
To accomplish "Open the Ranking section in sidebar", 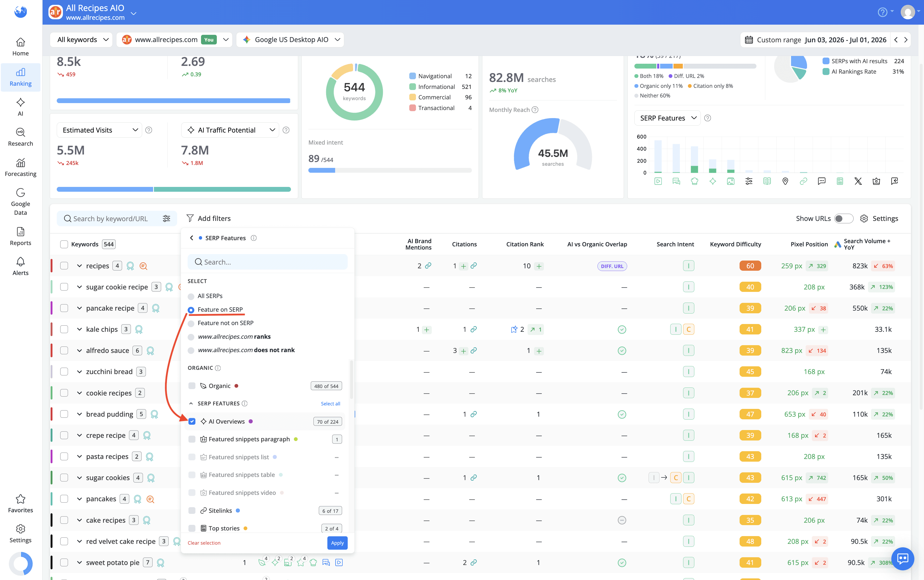I will click(x=21, y=77).
